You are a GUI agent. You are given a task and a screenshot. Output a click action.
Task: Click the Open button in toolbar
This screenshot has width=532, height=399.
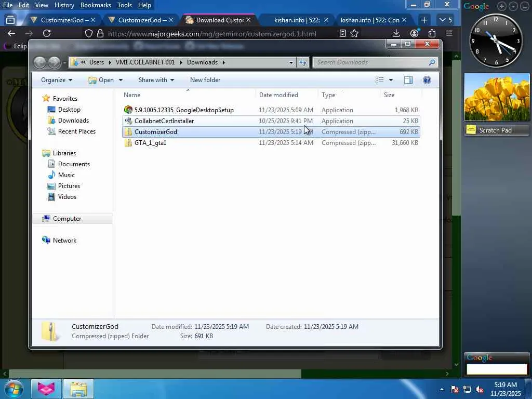pos(101,80)
